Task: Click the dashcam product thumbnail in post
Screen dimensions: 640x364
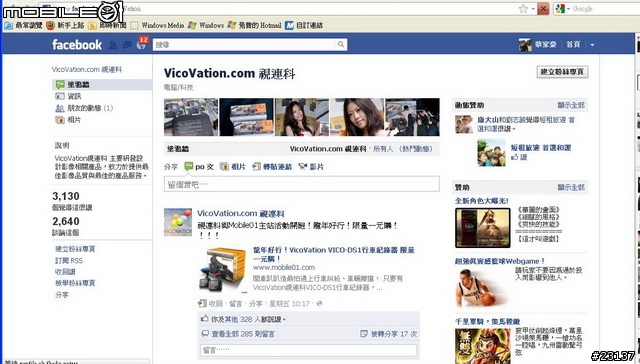Action: (222, 270)
